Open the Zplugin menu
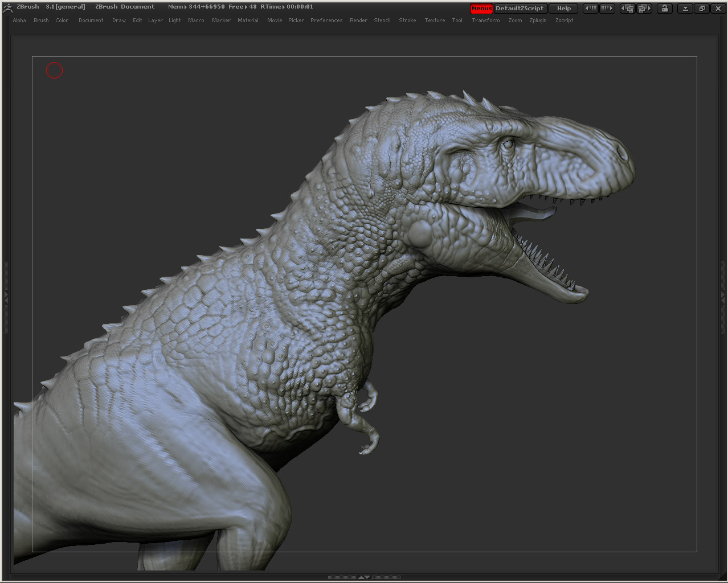Viewport: 728px width, 583px height. click(x=538, y=20)
